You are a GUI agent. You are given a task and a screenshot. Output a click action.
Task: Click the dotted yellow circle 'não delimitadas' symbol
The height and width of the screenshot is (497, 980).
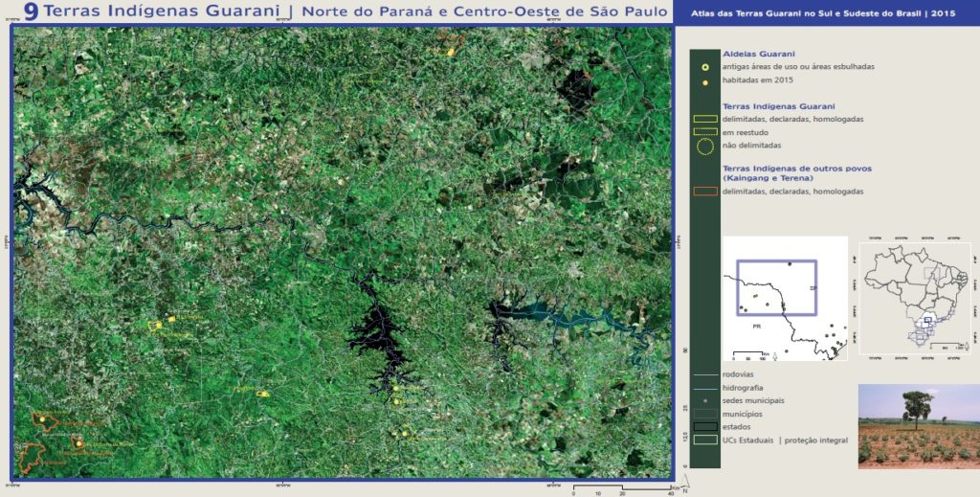pyautogui.click(x=705, y=147)
